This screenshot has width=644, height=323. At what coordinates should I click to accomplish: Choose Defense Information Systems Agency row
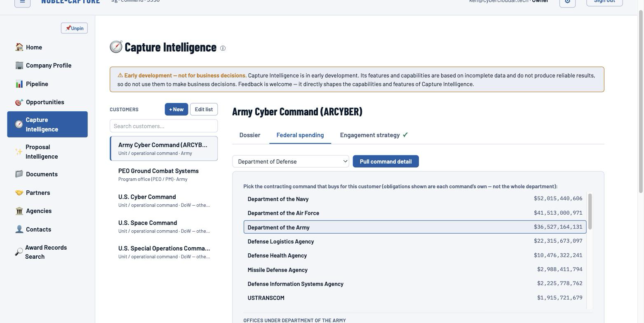click(415, 284)
